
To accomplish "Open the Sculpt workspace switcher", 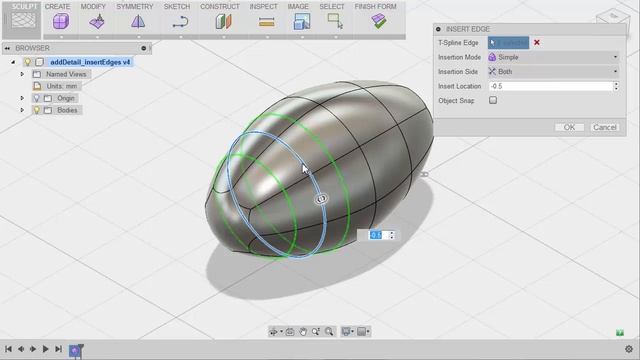I will (23, 20).
